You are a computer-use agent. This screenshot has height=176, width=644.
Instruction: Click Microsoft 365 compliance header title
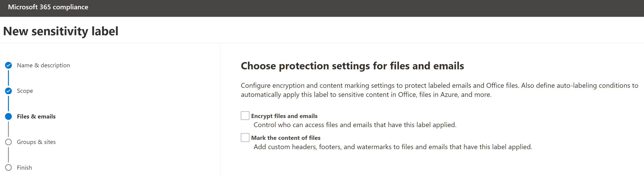tap(48, 7)
